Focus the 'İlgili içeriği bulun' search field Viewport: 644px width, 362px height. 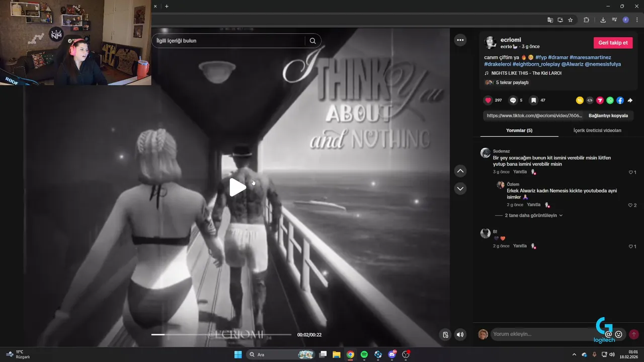[x=229, y=41]
